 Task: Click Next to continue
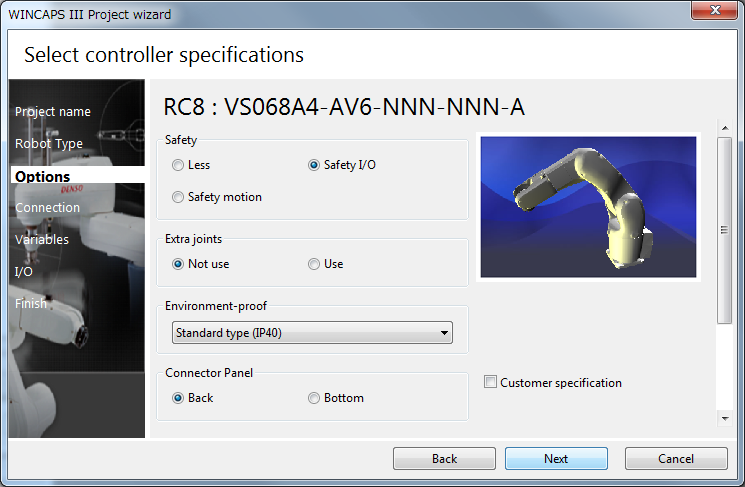556,459
